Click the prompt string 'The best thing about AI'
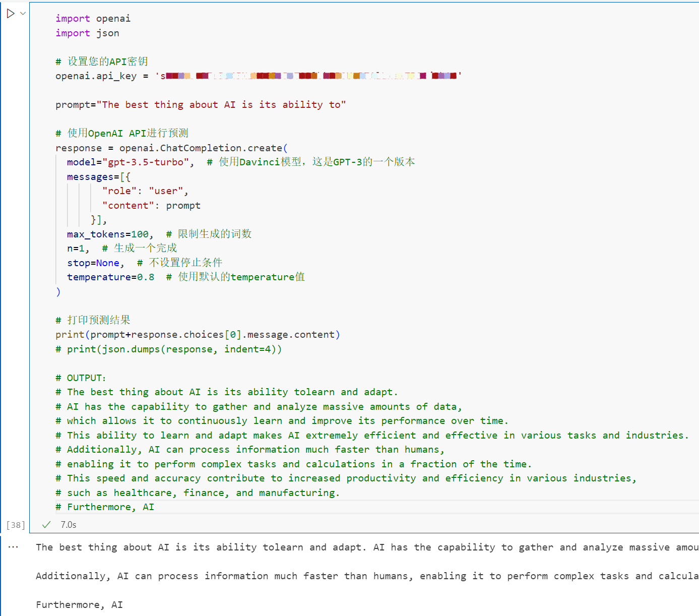The width and height of the screenshot is (699, 616). pyautogui.click(x=221, y=105)
